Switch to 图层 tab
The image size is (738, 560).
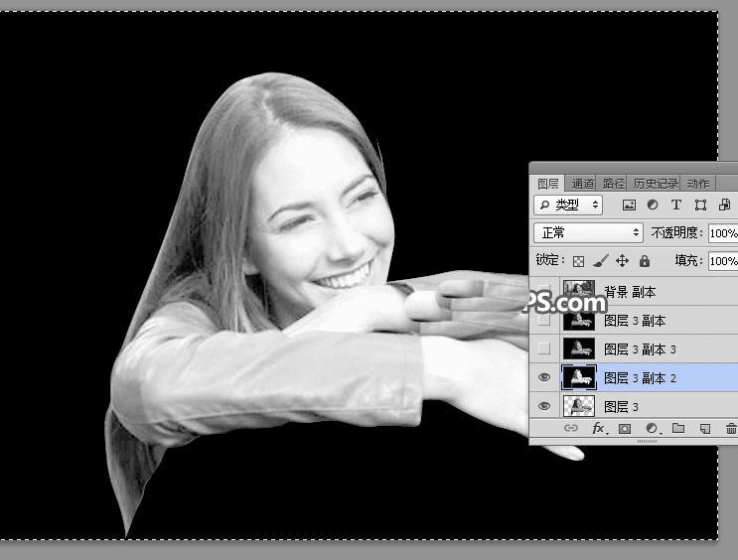pos(548,184)
